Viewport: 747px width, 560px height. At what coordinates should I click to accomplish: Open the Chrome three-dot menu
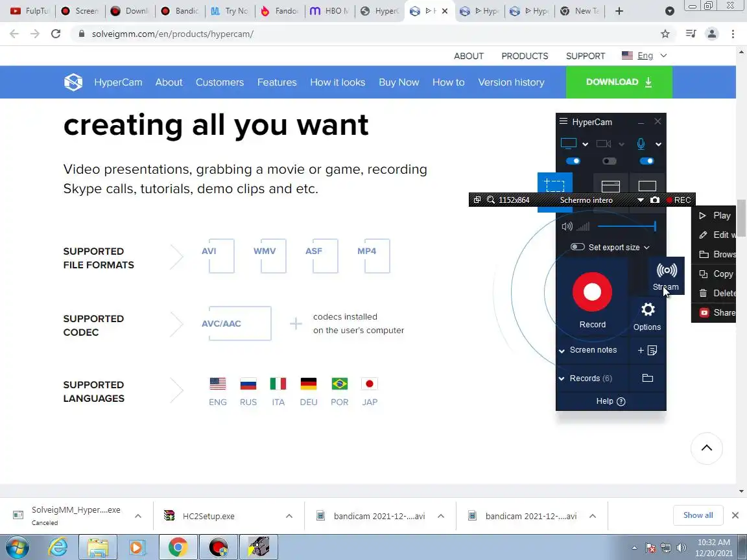point(733,34)
